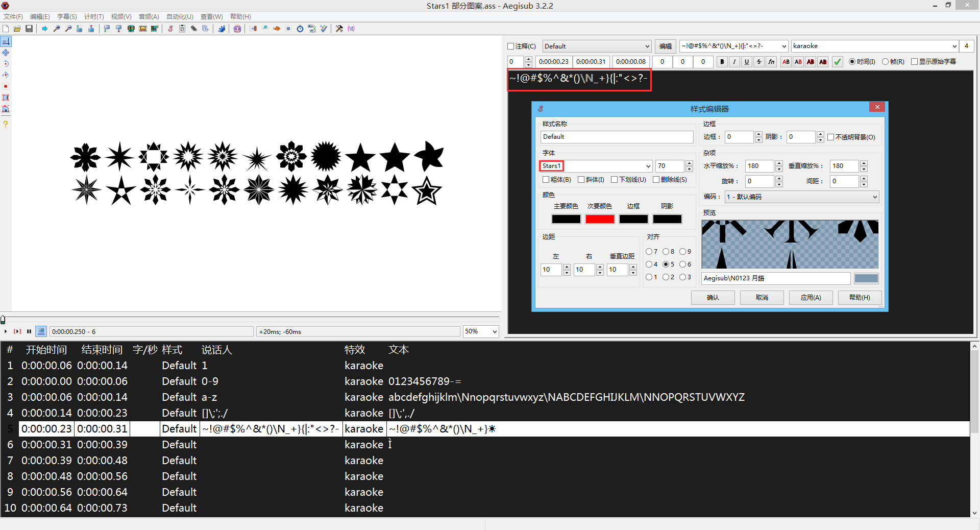Click 帮助(H) button in style editor
The height and width of the screenshot is (530, 980).
tap(860, 298)
